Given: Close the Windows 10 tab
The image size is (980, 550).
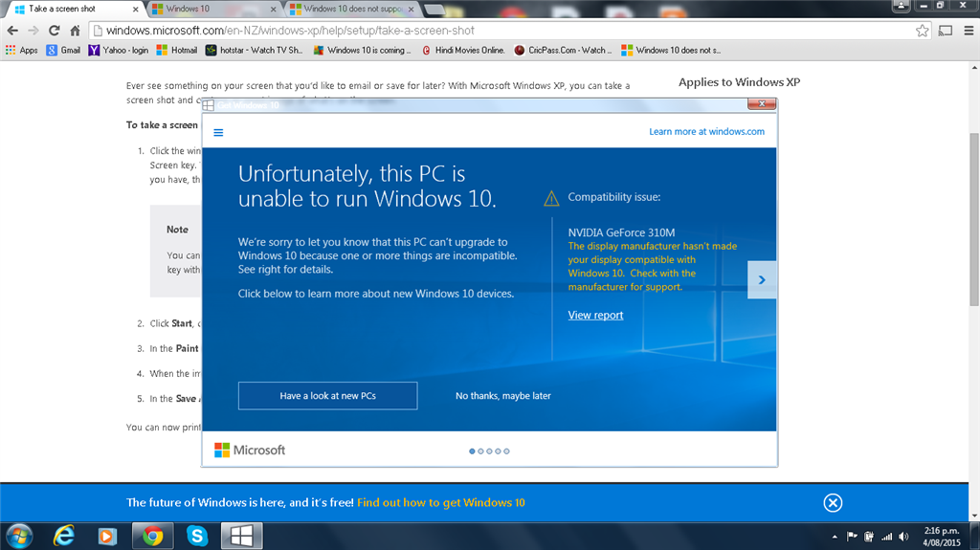Looking at the screenshot, I should pyautogui.click(x=273, y=10).
